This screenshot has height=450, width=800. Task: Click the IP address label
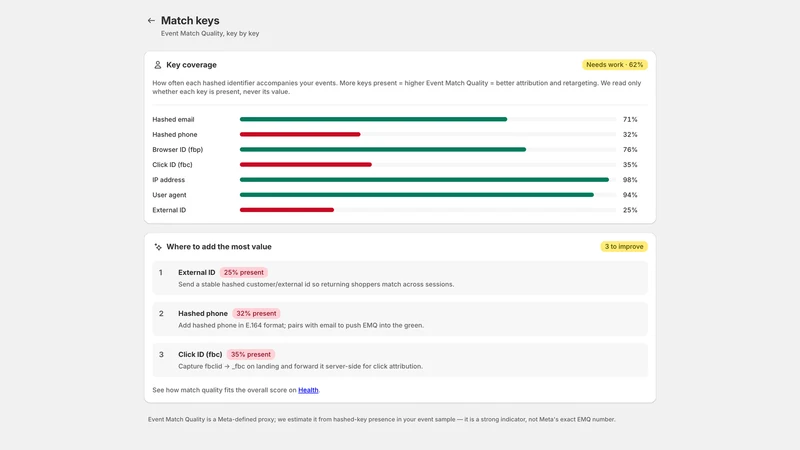click(168, 180)
